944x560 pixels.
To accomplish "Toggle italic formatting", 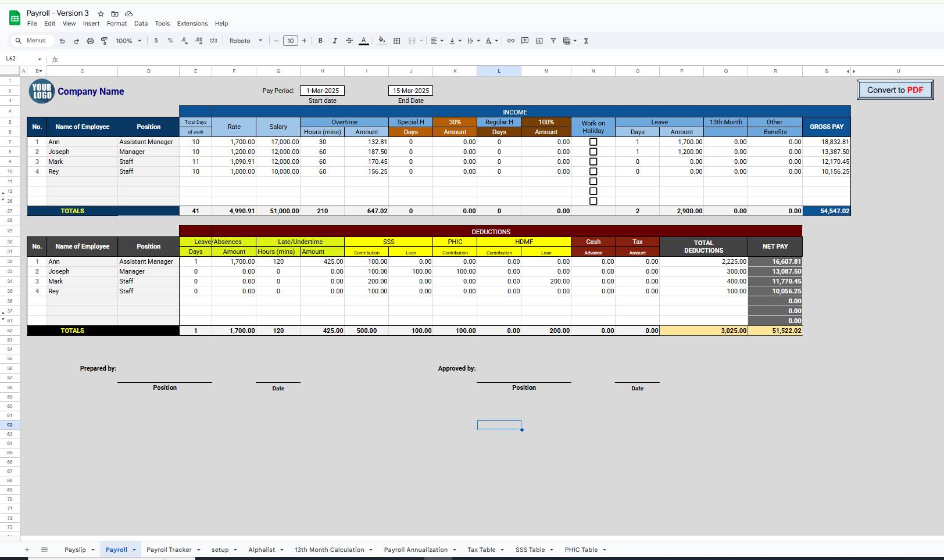I will point(335,41).
